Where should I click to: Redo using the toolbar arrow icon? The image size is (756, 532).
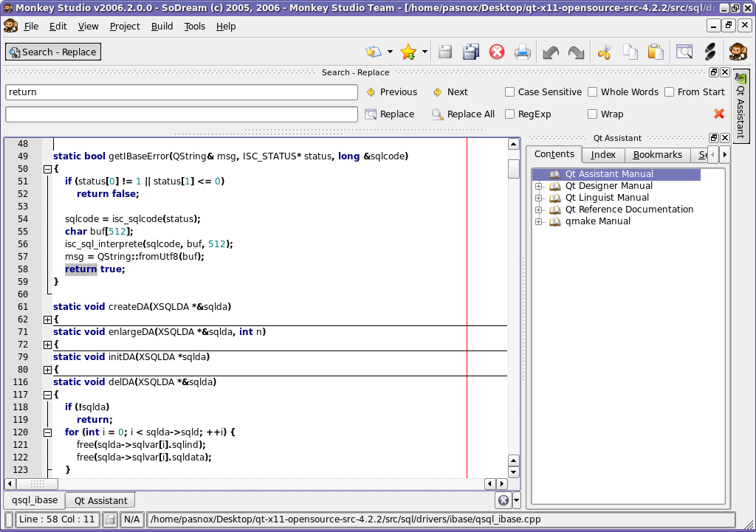coord(576,52)
